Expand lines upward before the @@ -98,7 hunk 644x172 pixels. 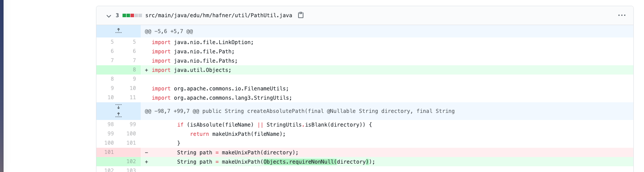[119, 115]
